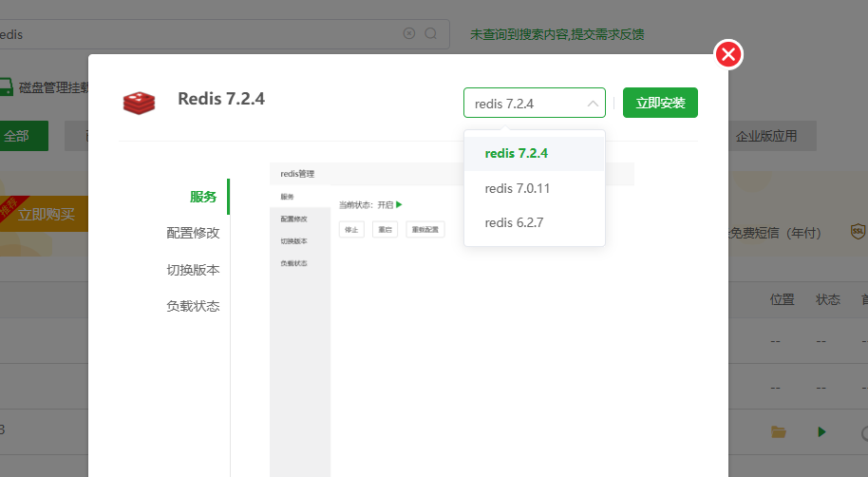Screen dimensions: 868x477
Task: Click the redis管理 preview screenshot
Action: click(x=452, y=319)
